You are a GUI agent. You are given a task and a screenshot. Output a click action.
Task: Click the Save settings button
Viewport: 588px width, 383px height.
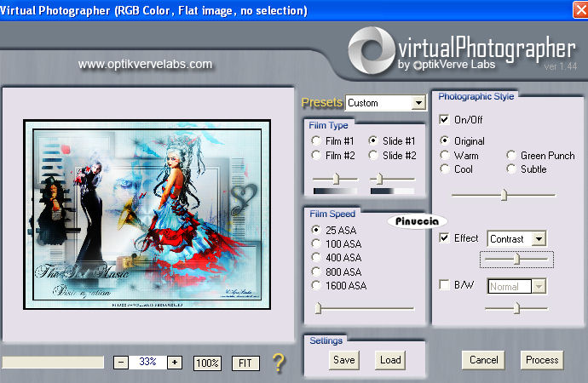point(344,360)
